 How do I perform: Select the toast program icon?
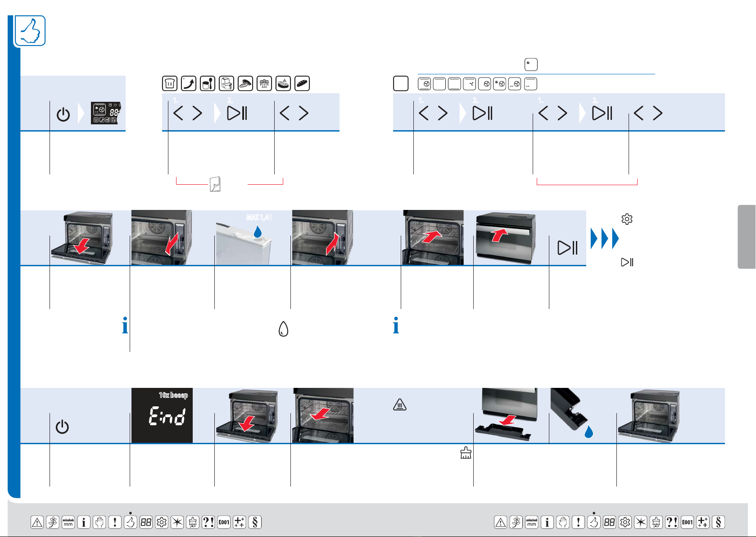click(x=170, y=83)
